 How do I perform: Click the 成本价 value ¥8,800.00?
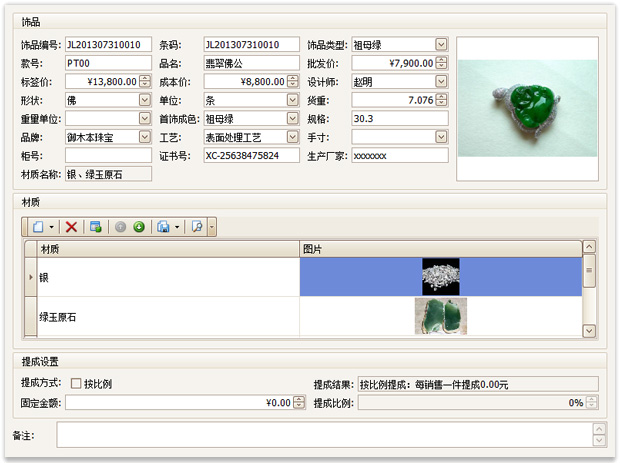pyautogui.click(x=262, y=81)
